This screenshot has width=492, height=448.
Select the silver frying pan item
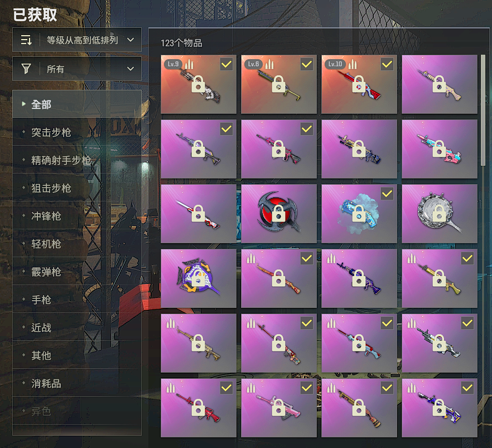(x=440, y=213)
